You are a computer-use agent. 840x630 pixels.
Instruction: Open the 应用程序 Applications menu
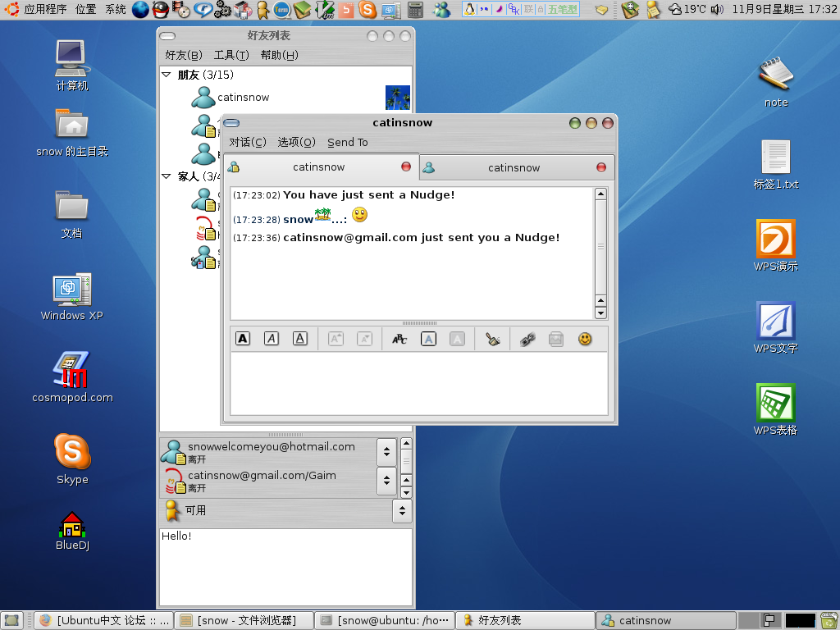tap(38, 9)
